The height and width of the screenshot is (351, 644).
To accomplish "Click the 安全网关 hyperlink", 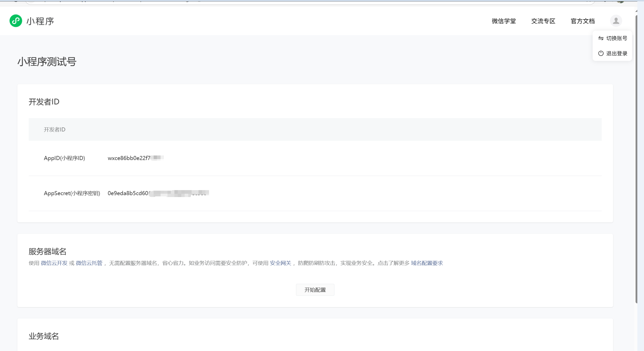I will point(280,263).
